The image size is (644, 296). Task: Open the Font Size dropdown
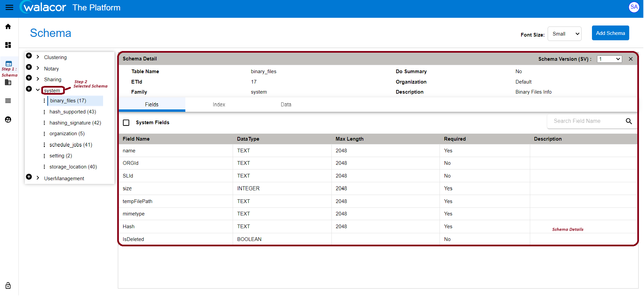564,34
